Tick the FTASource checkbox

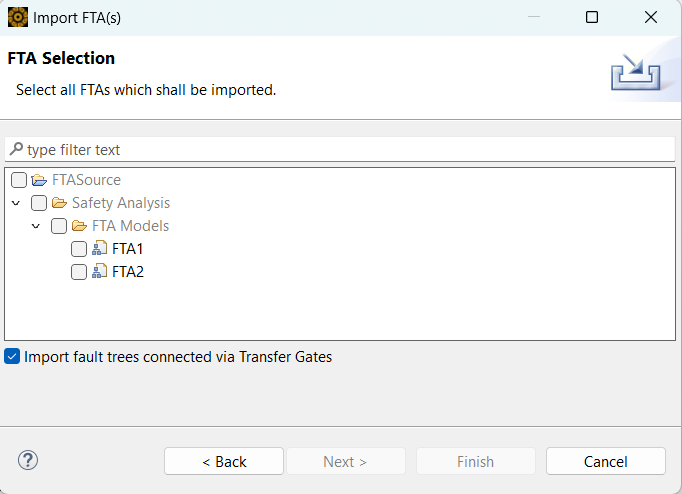point(19,180)
